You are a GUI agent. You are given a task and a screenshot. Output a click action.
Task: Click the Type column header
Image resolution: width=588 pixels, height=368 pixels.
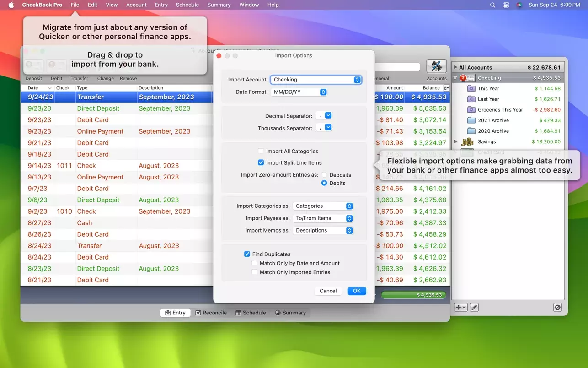(x=106, y=88)
